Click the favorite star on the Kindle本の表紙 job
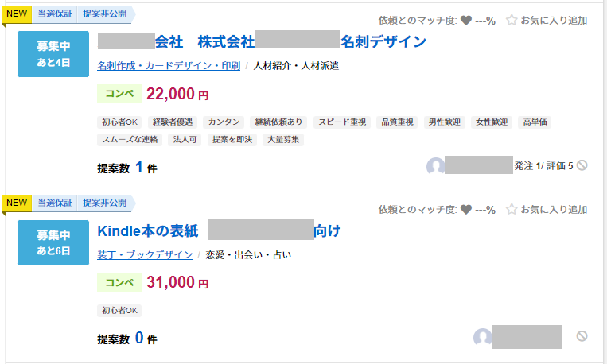 (x=512, y=209)
